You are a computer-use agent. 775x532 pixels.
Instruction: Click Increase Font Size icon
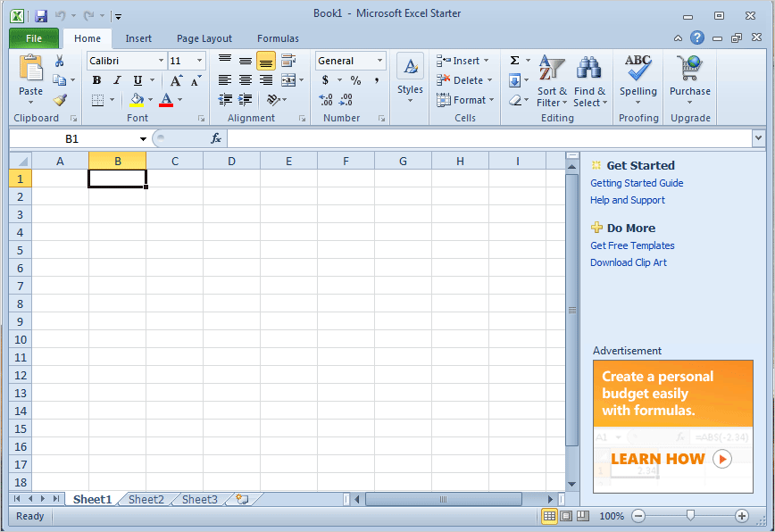click(176, 80)
